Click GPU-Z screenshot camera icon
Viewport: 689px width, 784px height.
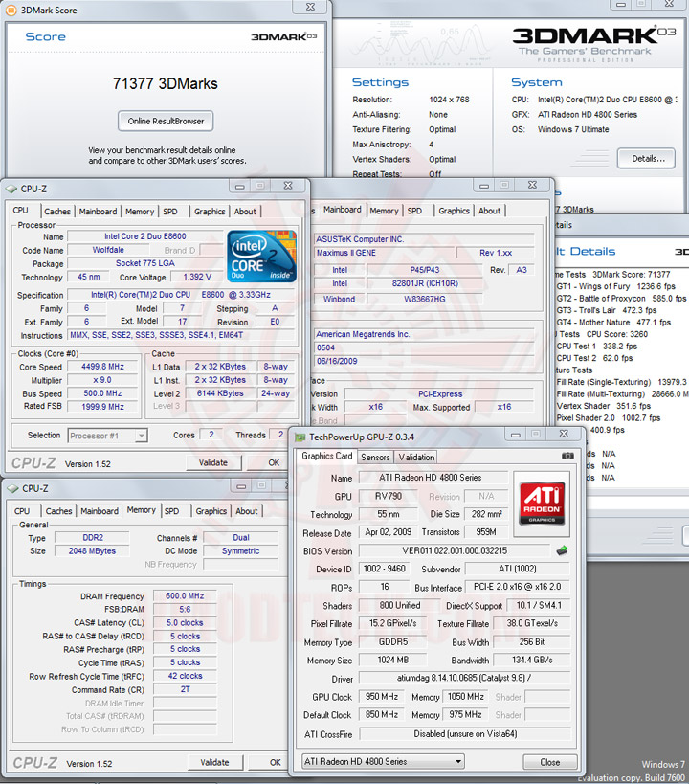coord(567,456)
